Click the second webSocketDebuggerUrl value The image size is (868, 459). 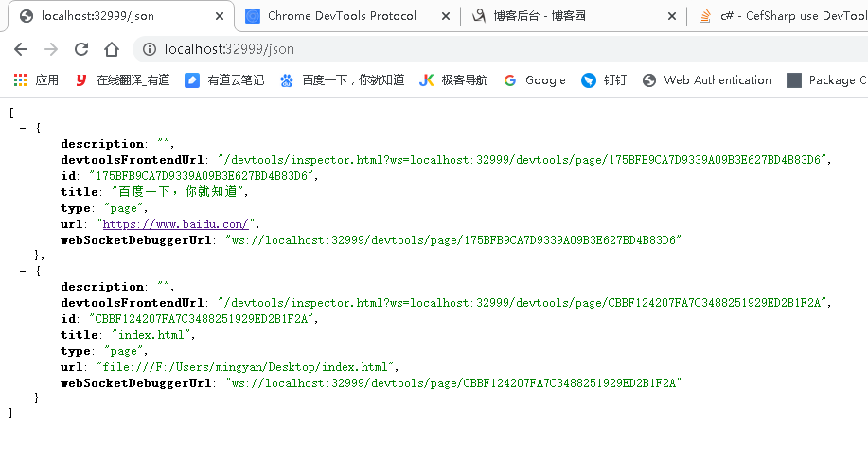point(453,383)
